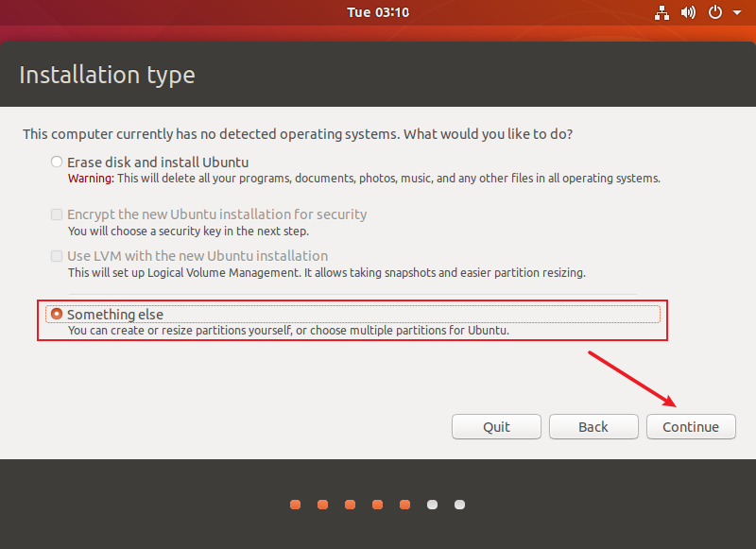
Task: Go back with the Back button
Action: [593, 426]
